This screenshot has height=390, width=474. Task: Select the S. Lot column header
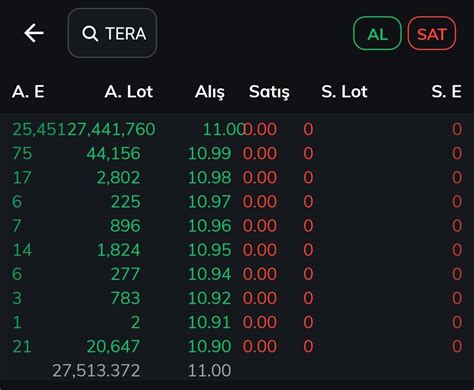[344, 92]
